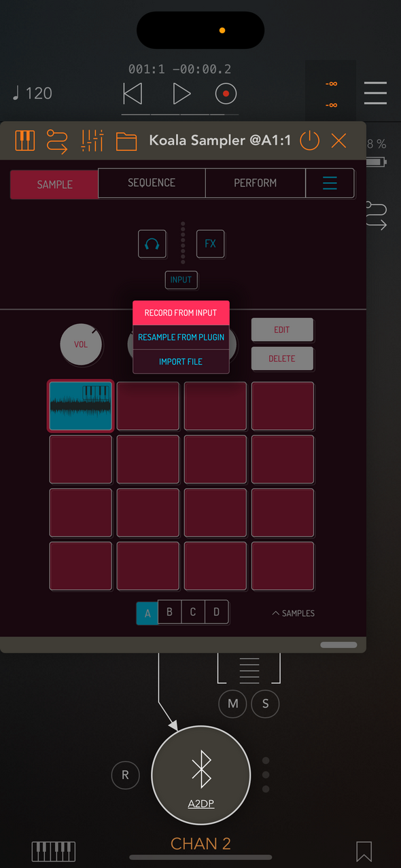Switch to the PERFORM tab
The height and width of the screenshot is (868, 401).
(x=256, y=183)
